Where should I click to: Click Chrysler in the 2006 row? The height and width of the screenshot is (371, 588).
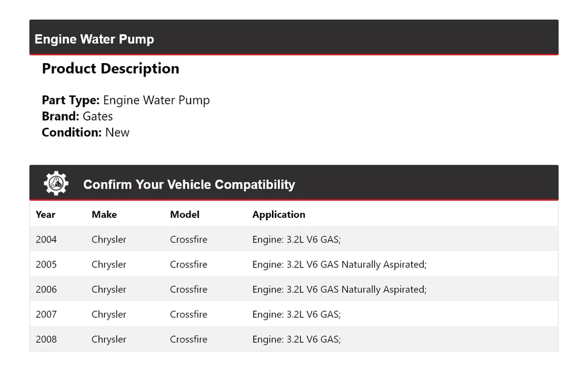tap(109, 290)
